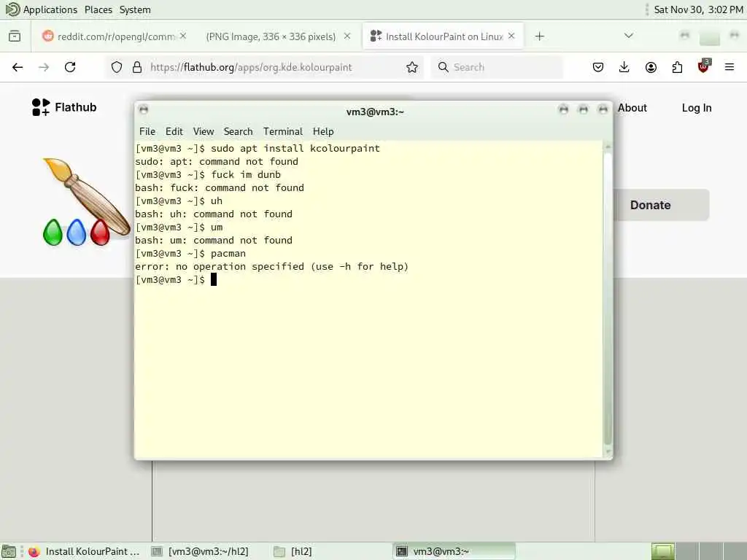The height and width of the screenshot is (560, 747).
Task: Switch to the vm3@vm3:~ taskbar window
Action: tap(455, 551)
